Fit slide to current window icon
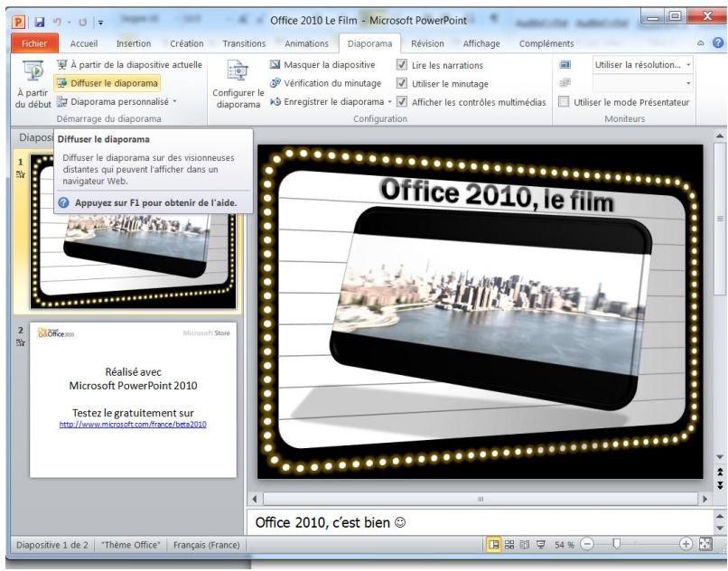728x571 pixels. click(x=705, y=544)
